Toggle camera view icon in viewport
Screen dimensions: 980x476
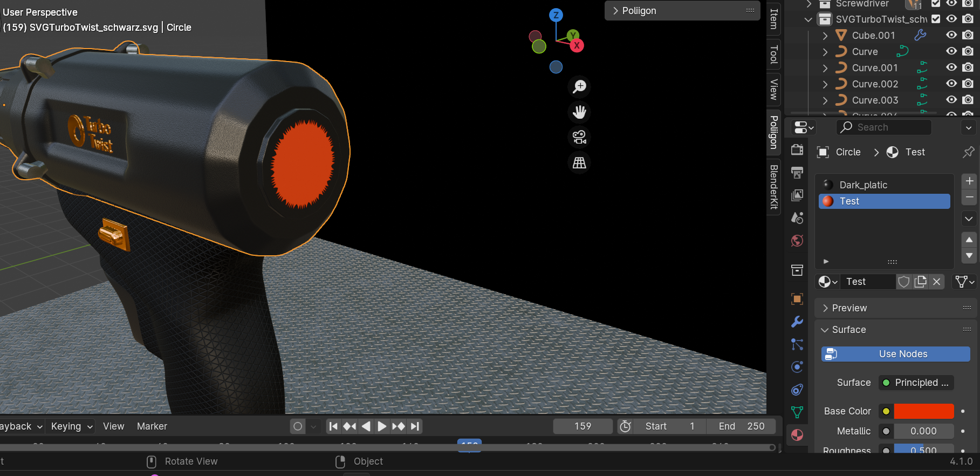point(580,137)
